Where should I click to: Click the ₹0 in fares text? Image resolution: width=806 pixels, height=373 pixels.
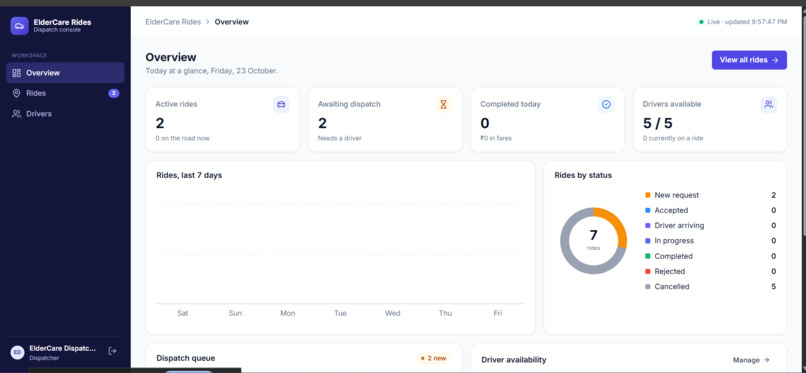[x=496, y=138]
